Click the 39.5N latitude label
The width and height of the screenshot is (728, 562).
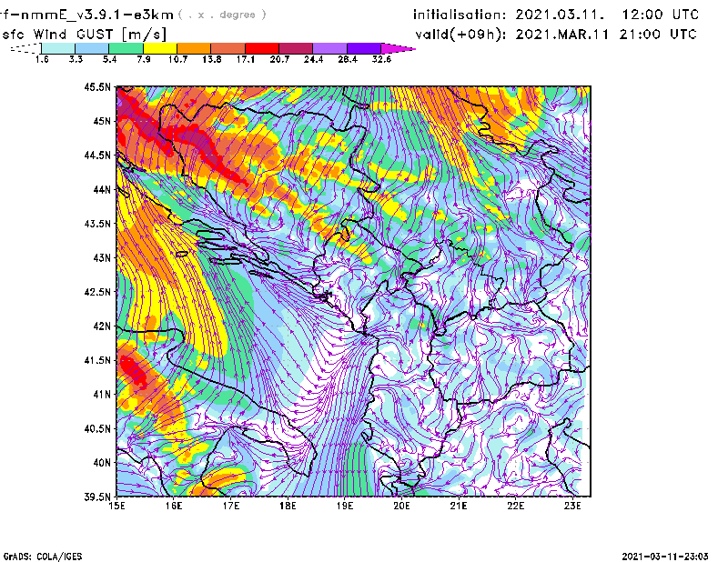click(x=97, y=497)
